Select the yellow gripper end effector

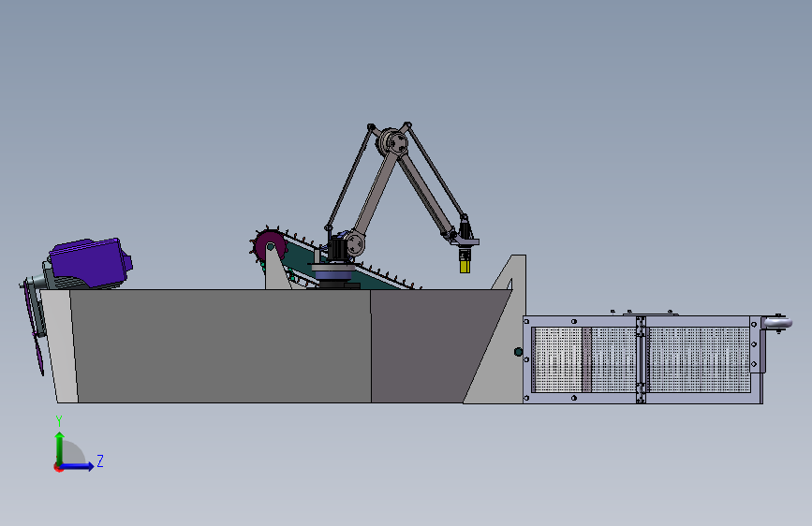click(x=465, y=267)
